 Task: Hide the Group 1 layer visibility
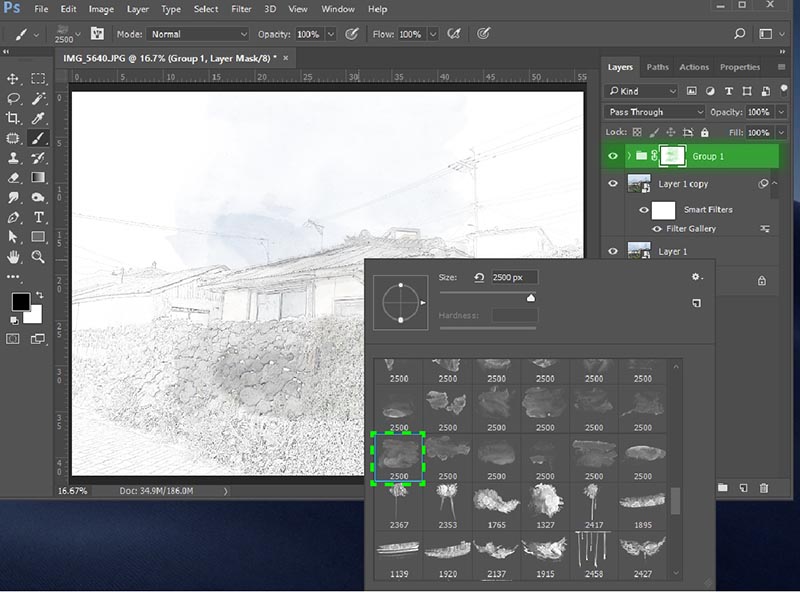(x=611, y=155)
